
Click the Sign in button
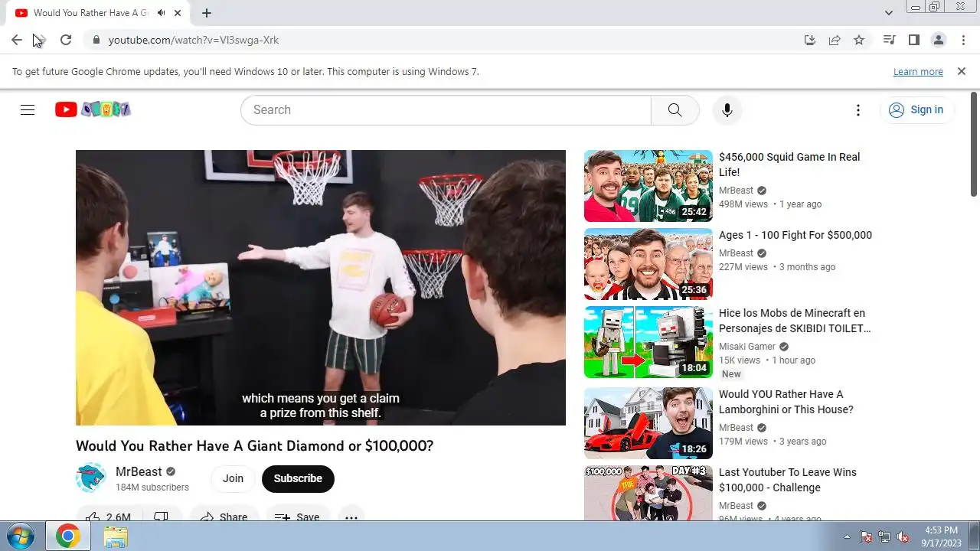(916, 109)
